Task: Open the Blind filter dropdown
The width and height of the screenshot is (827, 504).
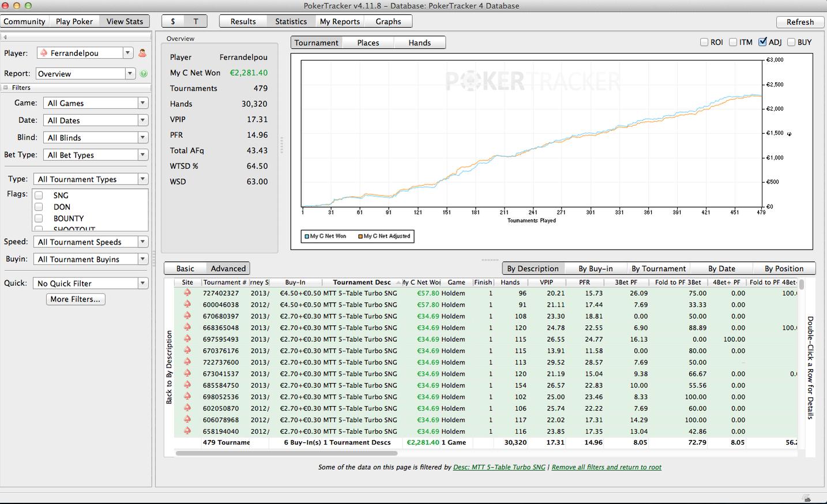Action: 96,138
